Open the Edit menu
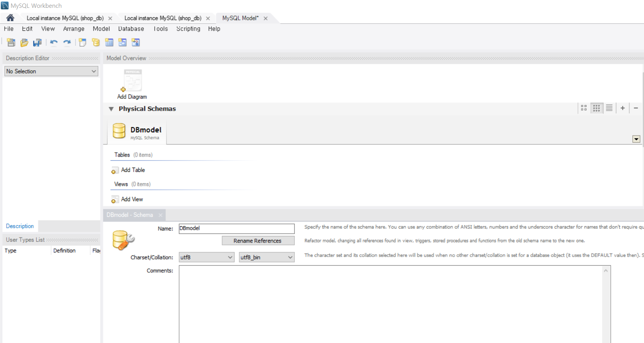Screen dimensions: 644x343 [x=27, y=29]
